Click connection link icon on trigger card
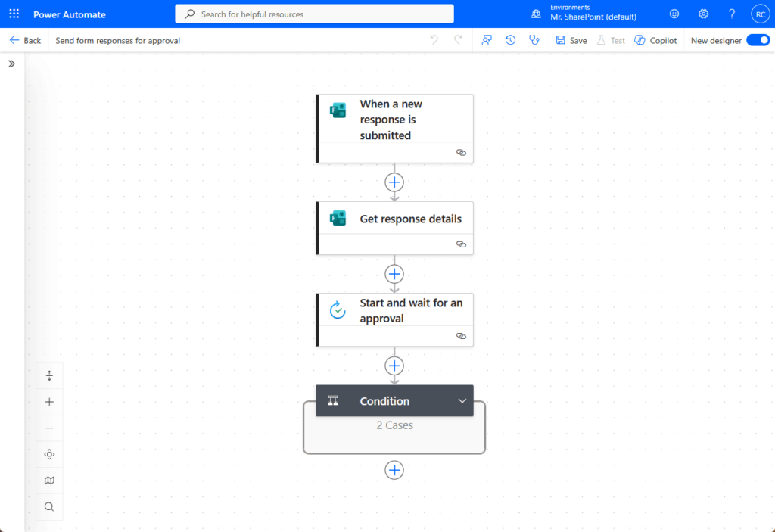The height and width of the screenshot is (532, 775). pyautogui.click(x=461, y=152)
